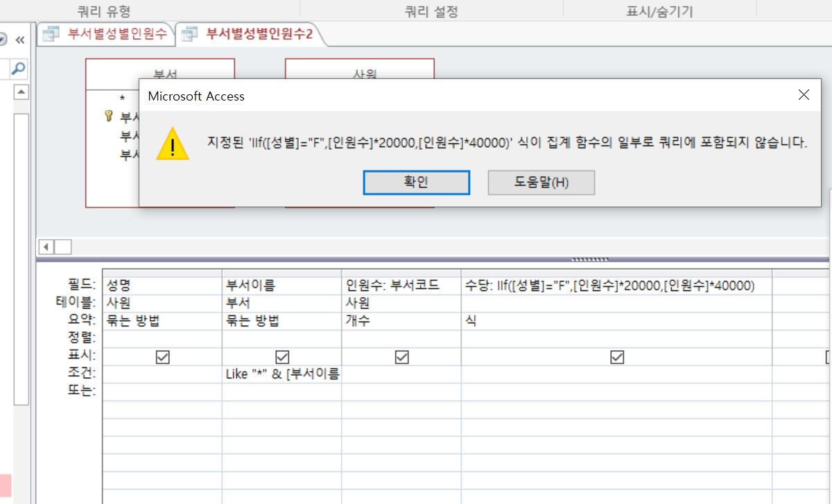Image resolution: width=832 pixels, height=504 pixels.
Task: Toggle the 표시 checkbox under the 부서이름 column
Action: (x=281, y=357)
